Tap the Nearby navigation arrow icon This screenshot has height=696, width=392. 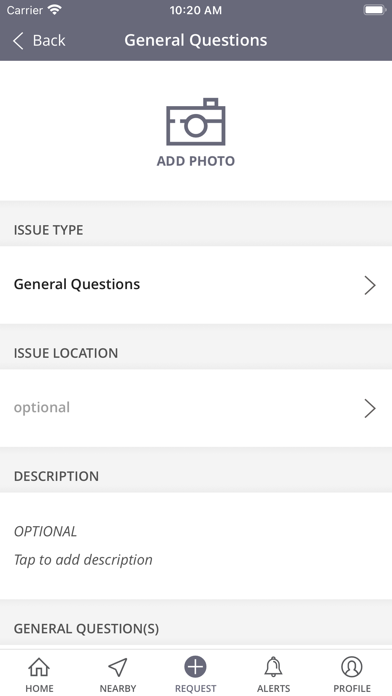pos(118,667)
